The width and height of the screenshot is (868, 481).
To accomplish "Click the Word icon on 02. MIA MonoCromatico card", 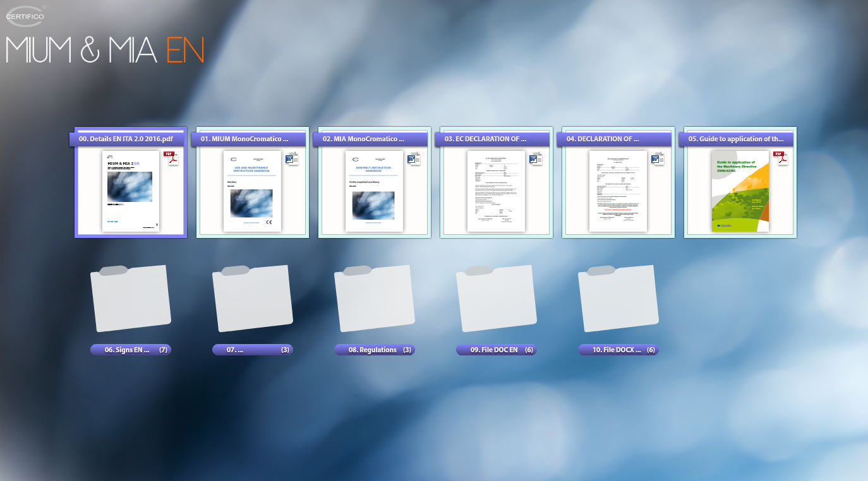I will coord(414,158).
